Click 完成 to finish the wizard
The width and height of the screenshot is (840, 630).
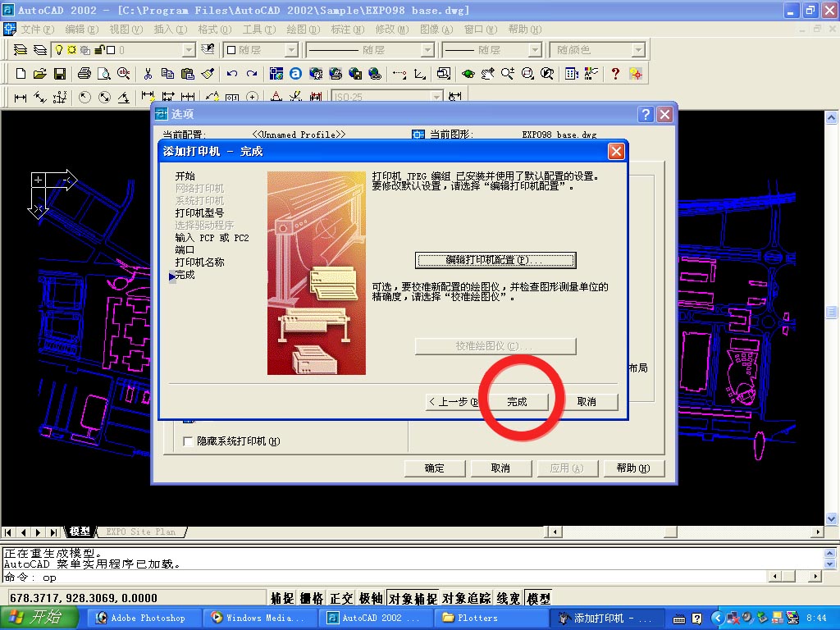tap(518, 402)
